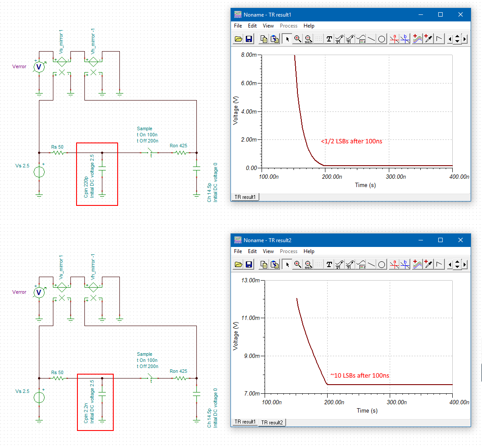
Task: Toggle grid dots icon in TR result1 toolbar
Action: click(x=319, y=39)
